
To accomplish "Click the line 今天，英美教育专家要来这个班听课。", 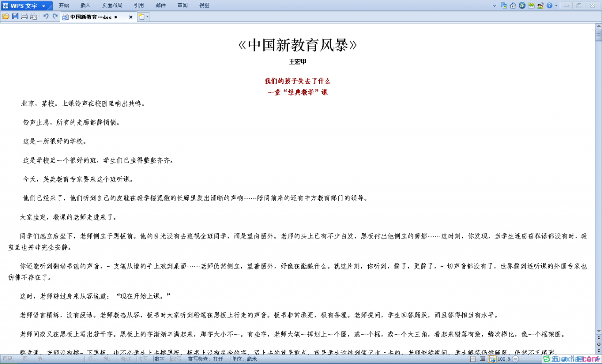I will tap(79, 179).
